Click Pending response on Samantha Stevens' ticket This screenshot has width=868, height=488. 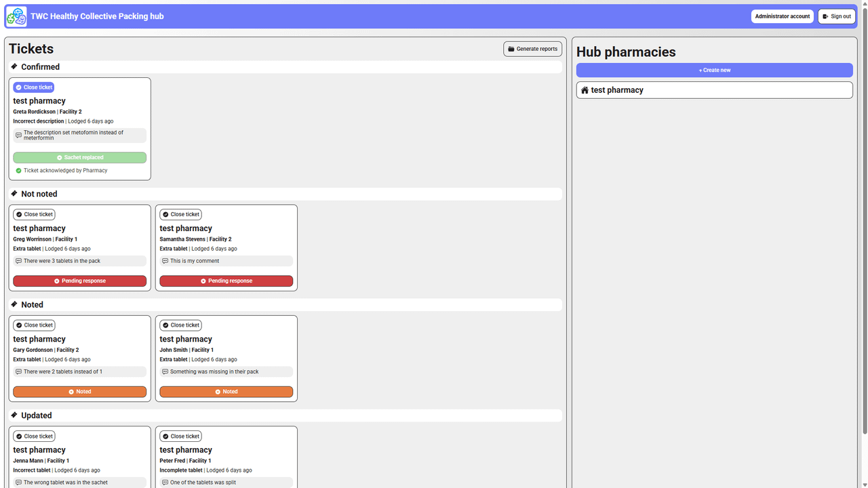[226, 281]
